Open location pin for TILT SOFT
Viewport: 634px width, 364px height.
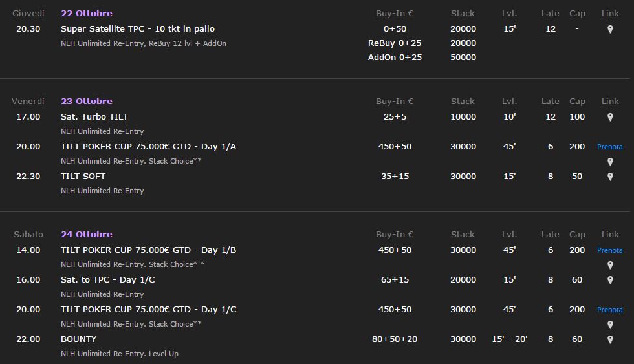point(610,177)
